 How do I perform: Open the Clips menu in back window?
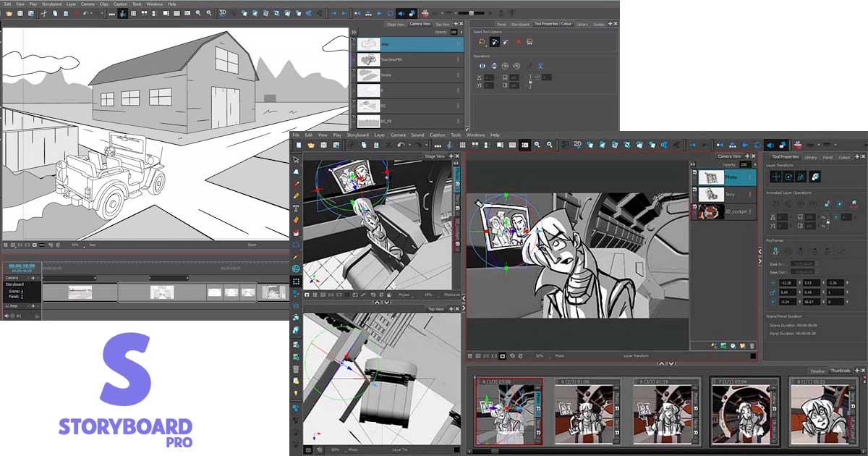point(104,4)
